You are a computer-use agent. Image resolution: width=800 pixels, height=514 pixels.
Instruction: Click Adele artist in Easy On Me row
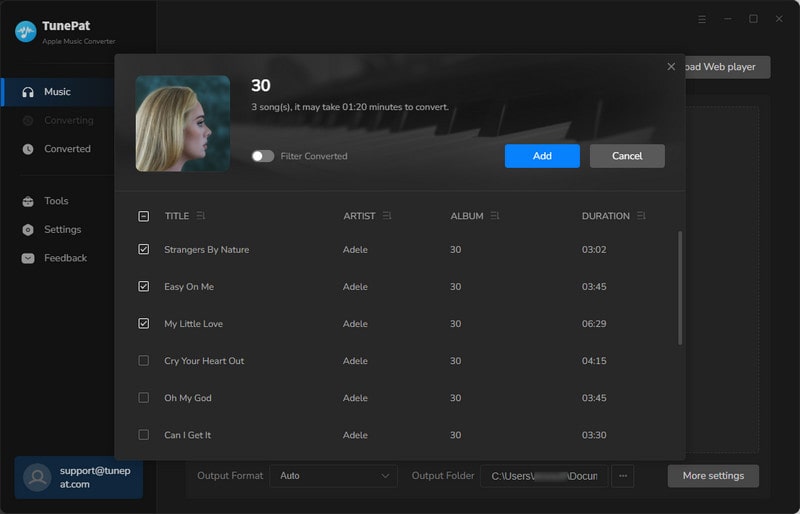point(355,287)
